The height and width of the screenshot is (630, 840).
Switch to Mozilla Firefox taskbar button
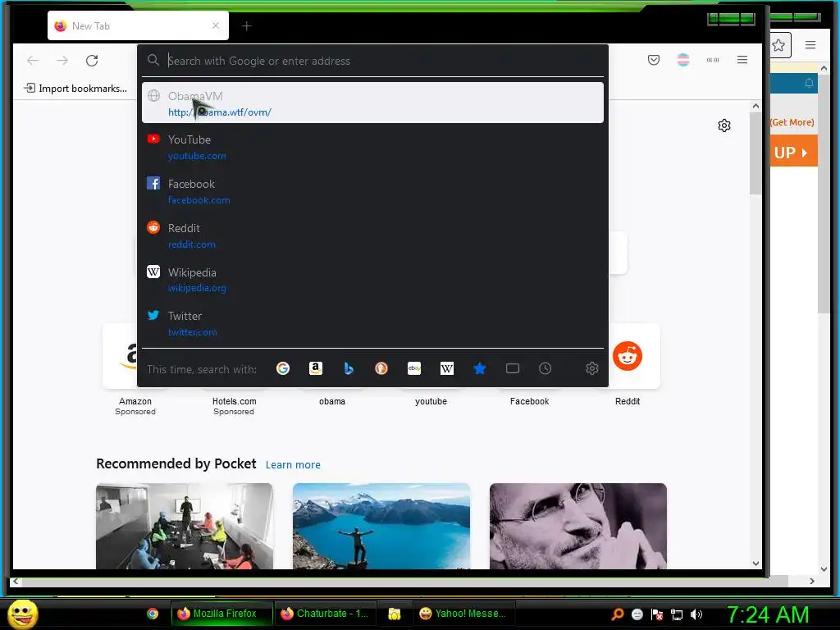221,614
